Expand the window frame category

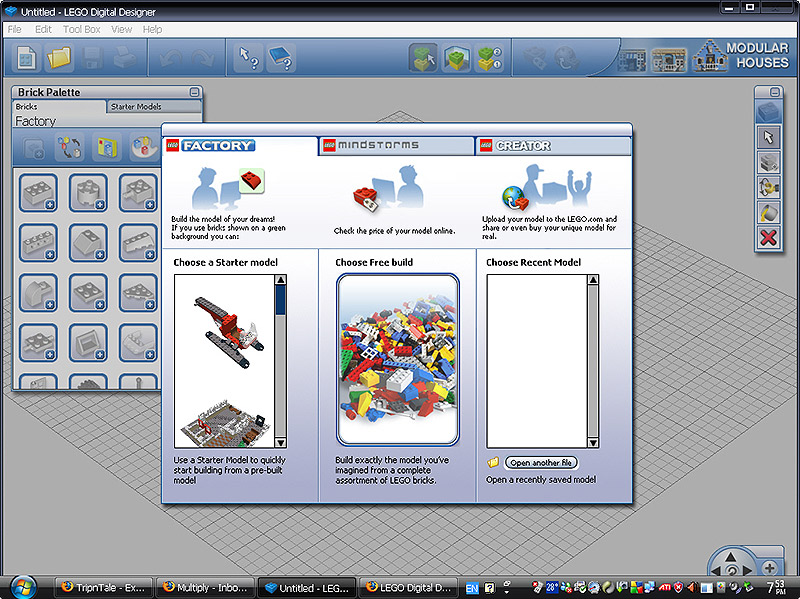(x=88, y=343)
